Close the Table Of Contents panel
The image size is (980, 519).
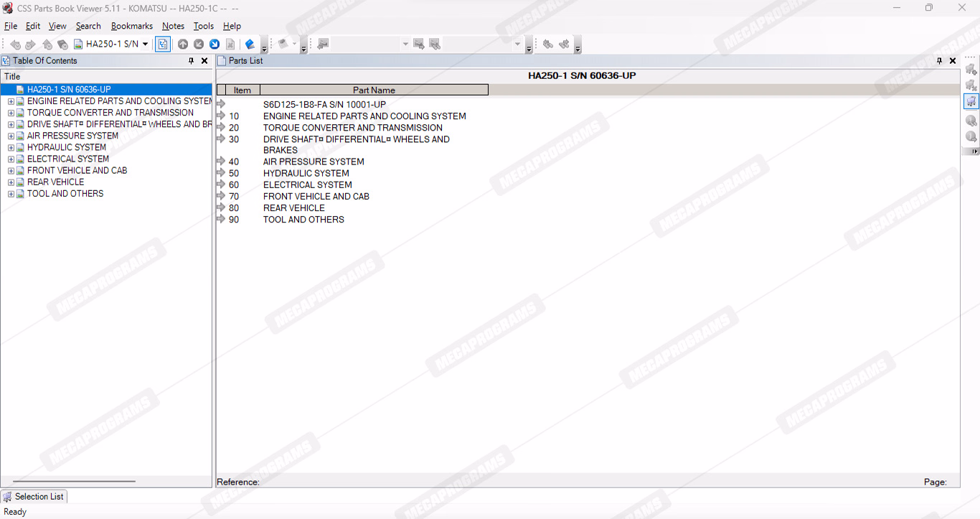[204, 61]
